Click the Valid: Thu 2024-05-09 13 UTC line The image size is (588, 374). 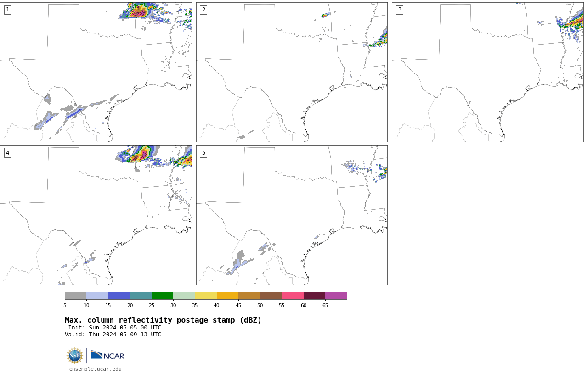[113, 335]
